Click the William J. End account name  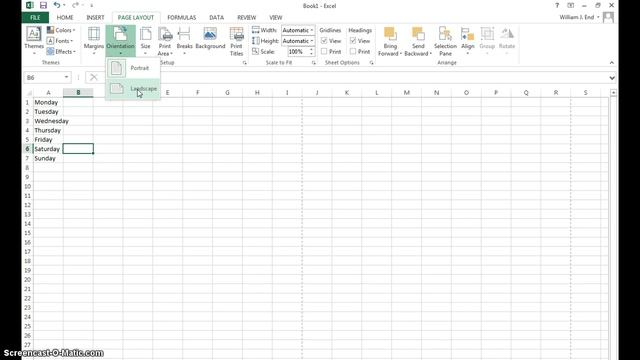click(x=577, y=17)
